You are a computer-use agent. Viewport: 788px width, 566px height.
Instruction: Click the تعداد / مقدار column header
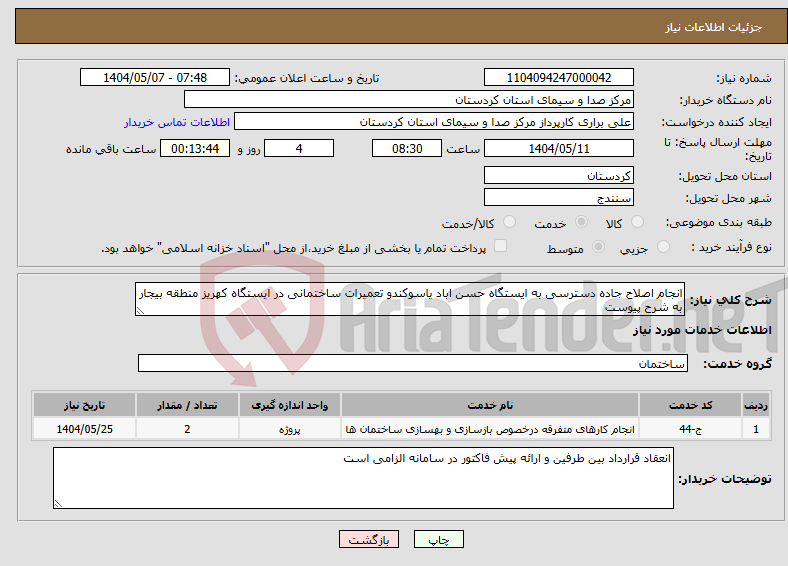pyautogui.click(x=187, y=405)
